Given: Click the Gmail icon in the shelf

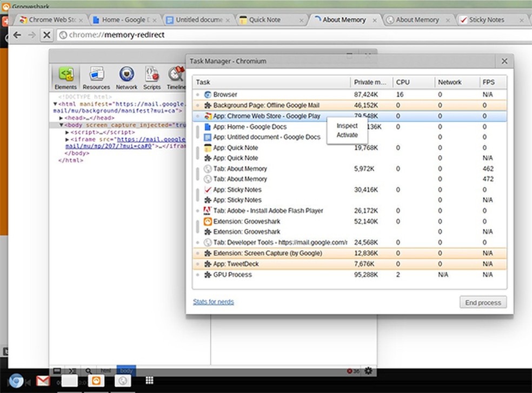Looking at the screenshot, I should 43,381.
